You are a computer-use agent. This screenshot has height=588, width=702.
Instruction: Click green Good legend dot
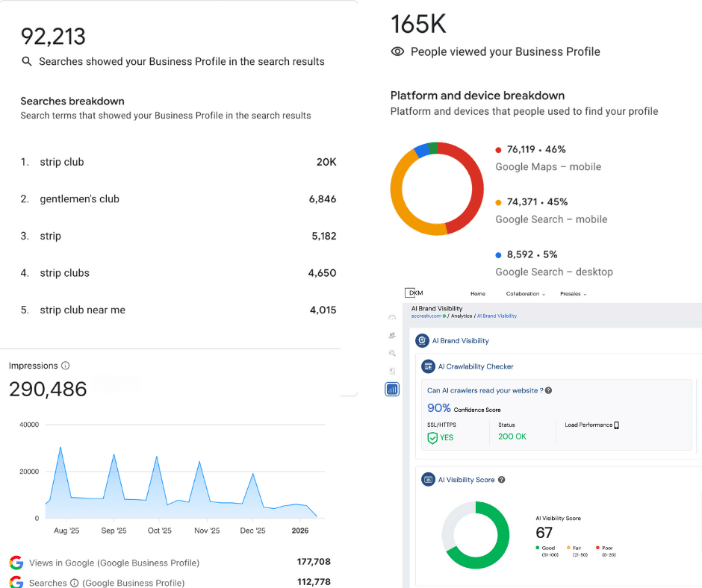537,547
